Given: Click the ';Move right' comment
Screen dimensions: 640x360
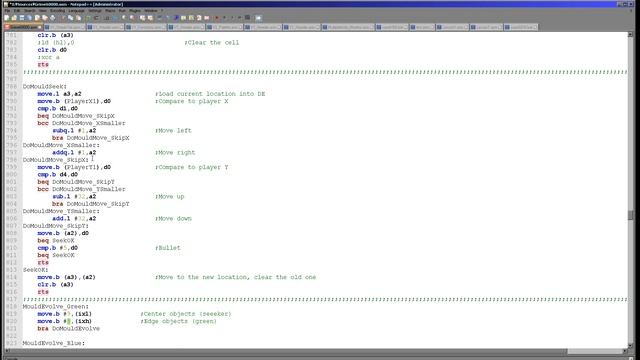Looking at the screenshot, I should (x=175, y=153).
